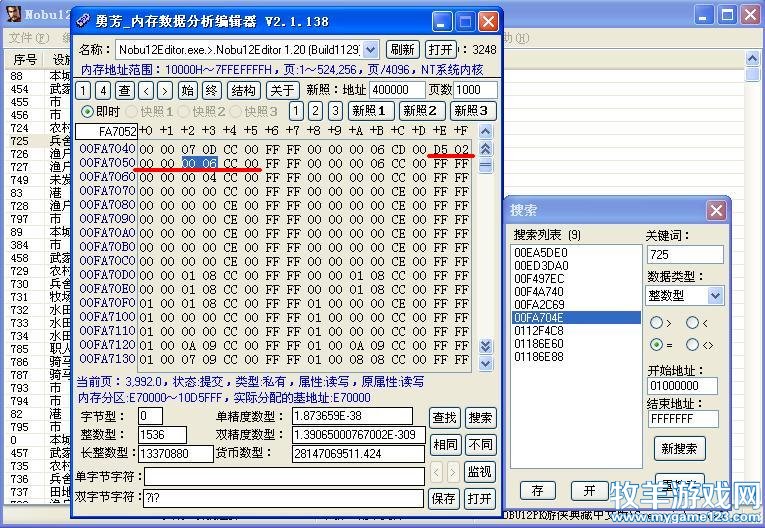This screenshot has width=765, height=528.
Task: Click the 保存 save button
Action: 444,498
